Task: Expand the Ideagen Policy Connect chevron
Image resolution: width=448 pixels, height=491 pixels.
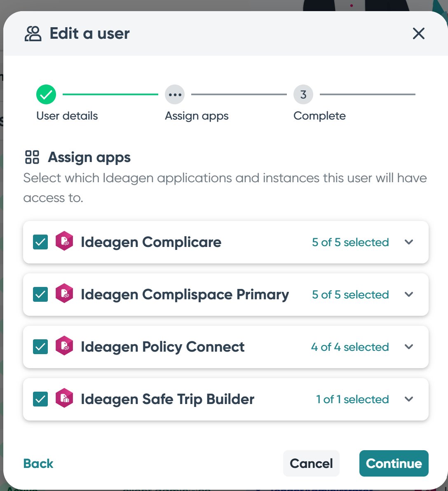Action: [408, 347]
